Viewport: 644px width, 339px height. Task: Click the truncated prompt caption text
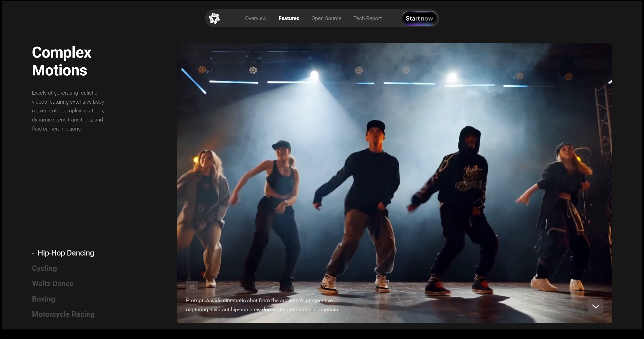263,305
